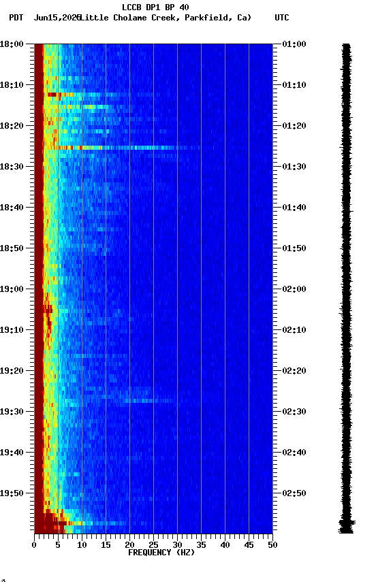Click the 01:30 UTC time label
The height and width of the screenshot is (588, 376).
click(294, 167)
